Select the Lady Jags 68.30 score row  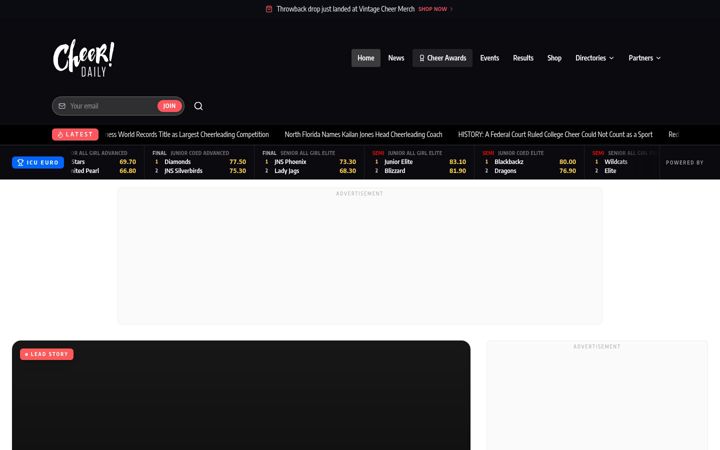(x=309, y=171)
